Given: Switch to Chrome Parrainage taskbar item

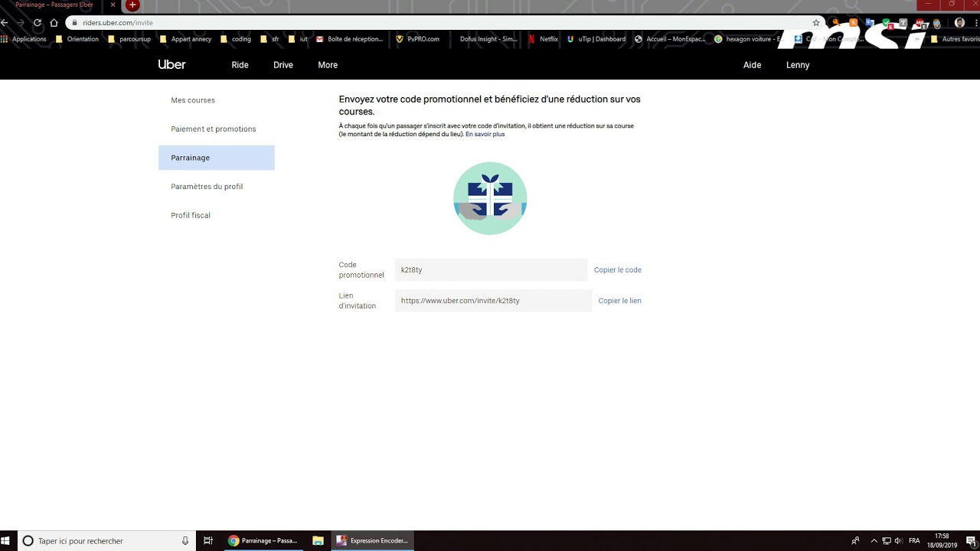Looking at the screenshot, I should pyautogui.click(x=263, y=540).
